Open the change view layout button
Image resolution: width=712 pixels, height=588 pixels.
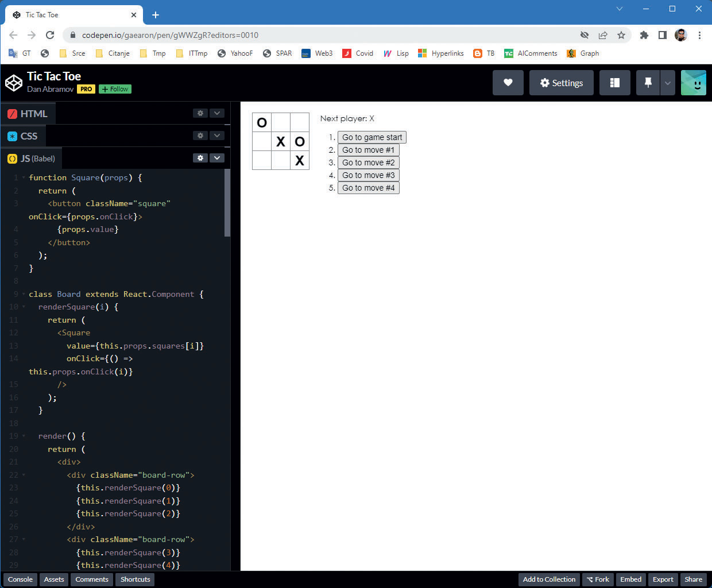(614, 83)
